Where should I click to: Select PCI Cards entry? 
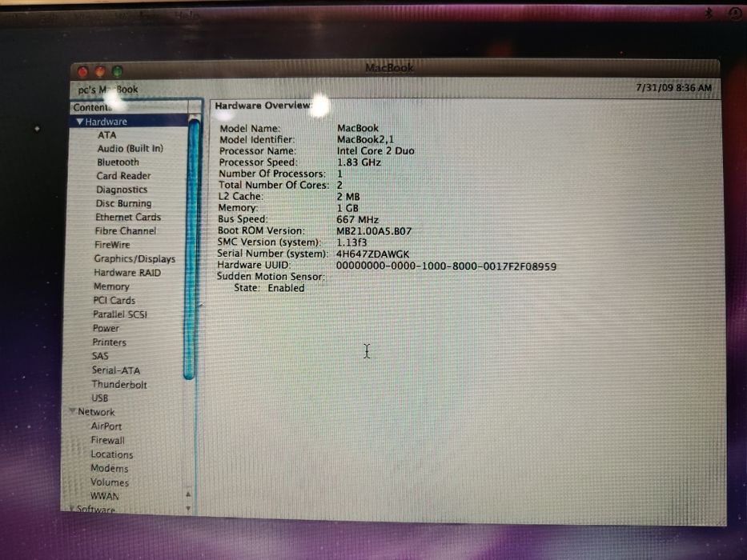click(114, 301)
